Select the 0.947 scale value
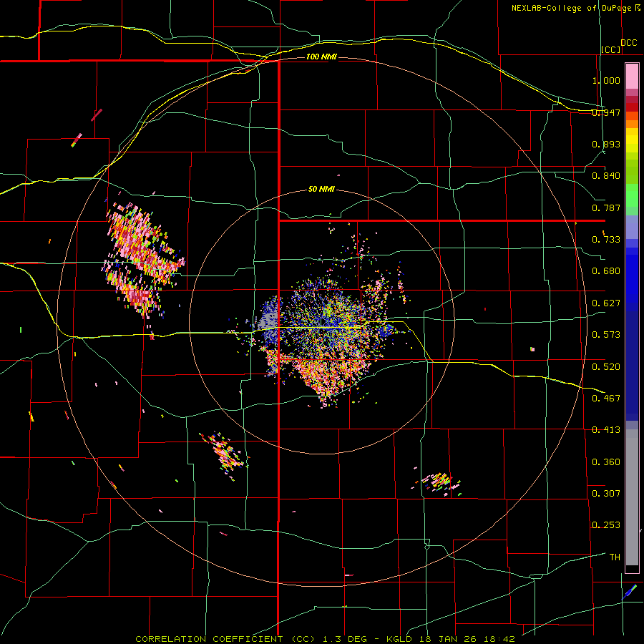This screenshot has width=644, height=644. coord(606,112)
